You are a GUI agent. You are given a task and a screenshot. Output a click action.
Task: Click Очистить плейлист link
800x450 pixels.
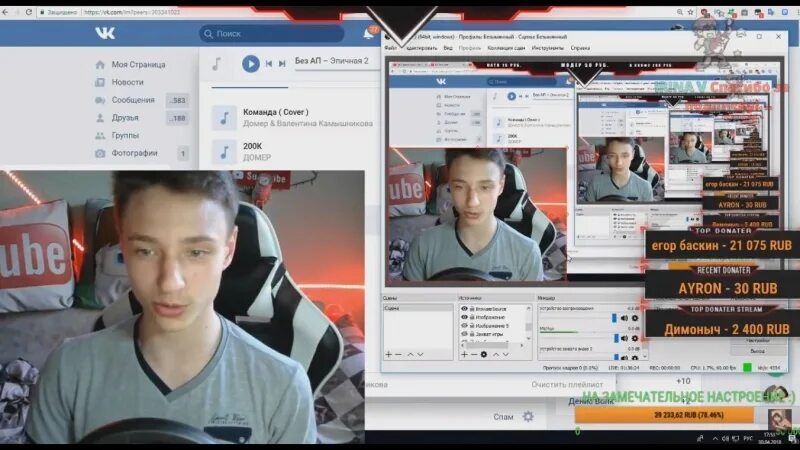click(x=567, y=384)
